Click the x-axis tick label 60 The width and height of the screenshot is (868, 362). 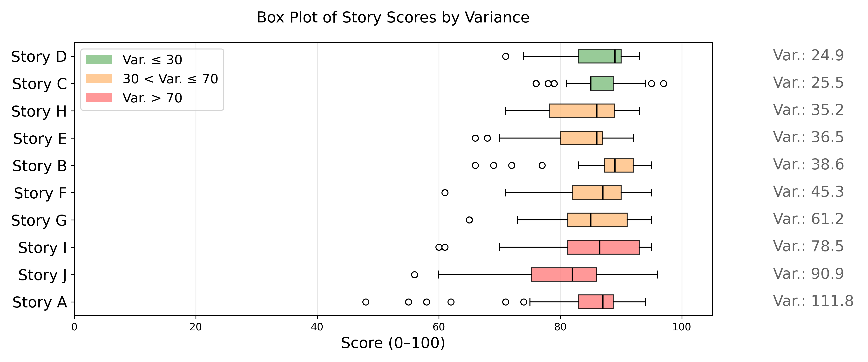pos(439,327)
